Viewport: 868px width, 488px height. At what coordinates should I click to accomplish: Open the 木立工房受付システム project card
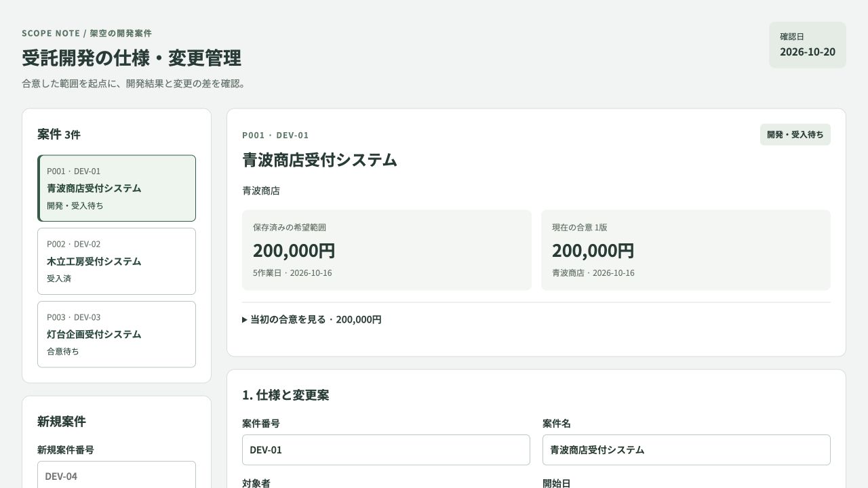117,261
